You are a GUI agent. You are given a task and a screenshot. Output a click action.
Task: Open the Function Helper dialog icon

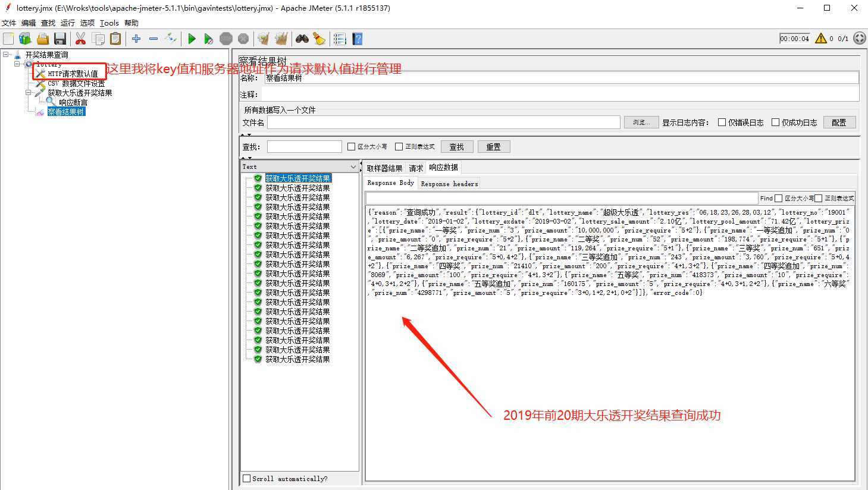[340, 39]
